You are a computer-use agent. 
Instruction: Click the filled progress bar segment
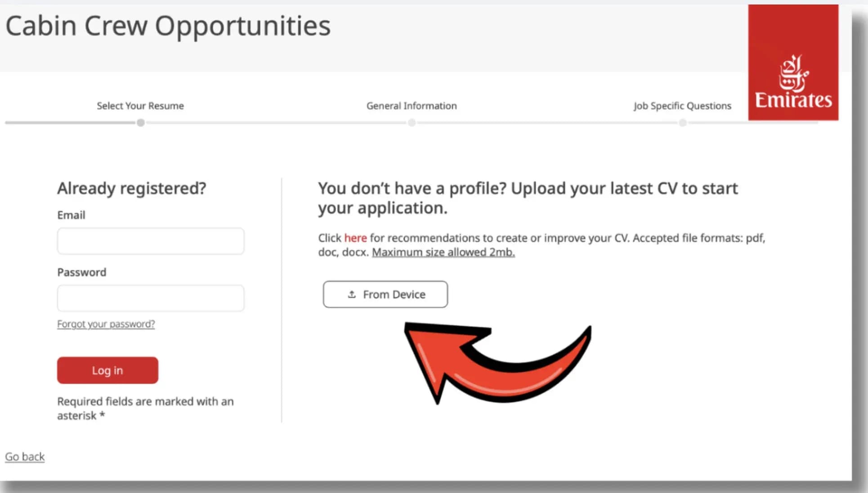point(70,122)
